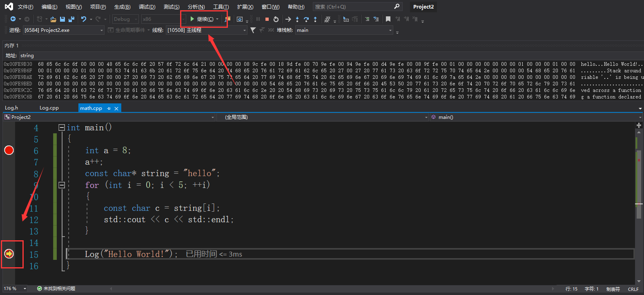Click the Step Out icon
Viewport: 644px width, 295px height.
[x=315, y=19]
